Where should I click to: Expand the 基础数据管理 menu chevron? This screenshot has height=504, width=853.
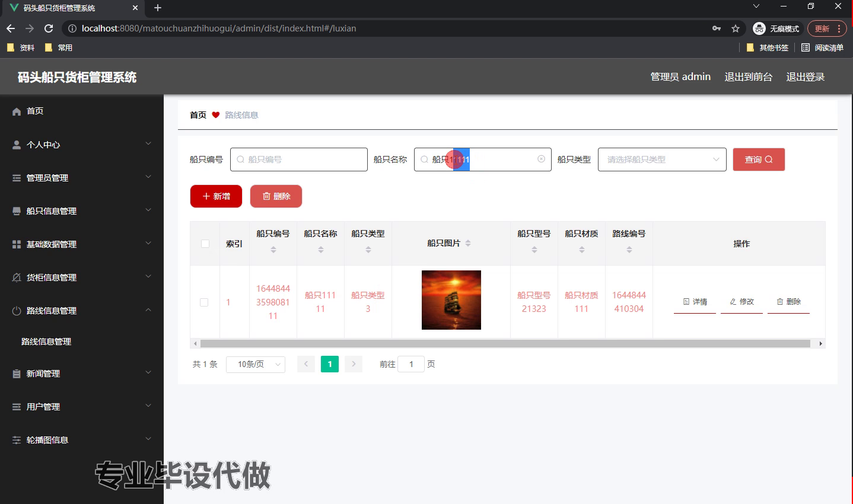tap(148, 243)
